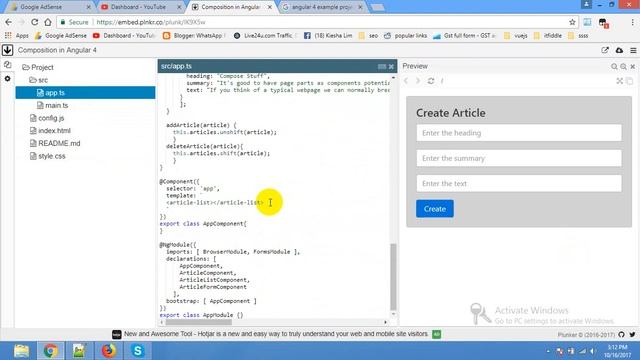Image resolution: width=640 pixels, height=360 pixels.
Task: Zoom out the Preview pane
Action: pos(623,66)
